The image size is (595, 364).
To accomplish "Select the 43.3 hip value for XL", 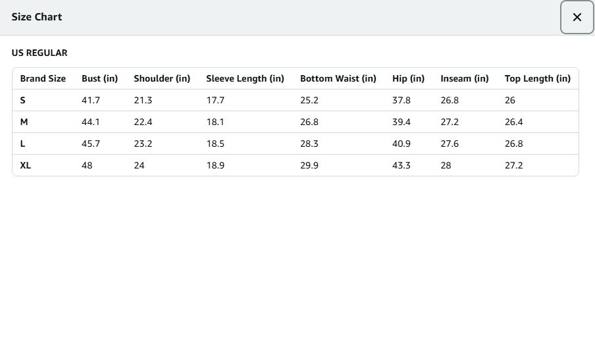I will pyautogui.click(x=401, y=165).
